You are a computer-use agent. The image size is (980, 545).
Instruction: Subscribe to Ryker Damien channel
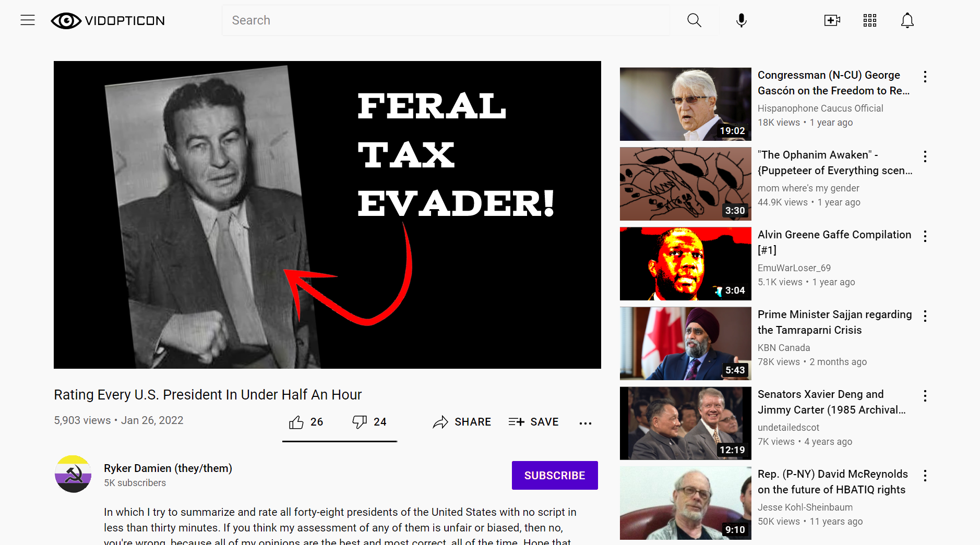[x=555, y=475]
